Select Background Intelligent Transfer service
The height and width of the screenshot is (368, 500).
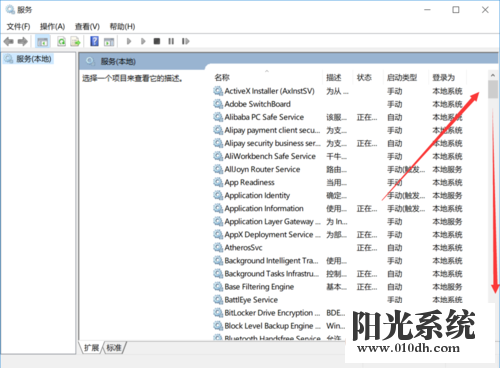(271, 261)
